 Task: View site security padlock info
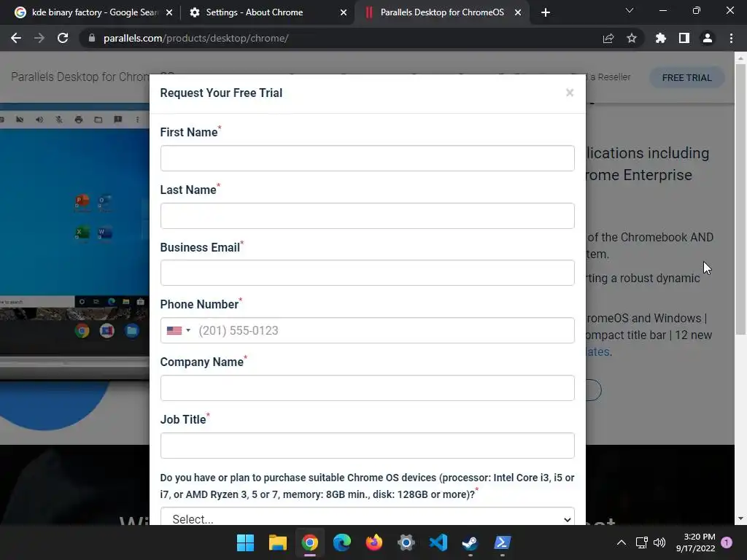point(91,38)
